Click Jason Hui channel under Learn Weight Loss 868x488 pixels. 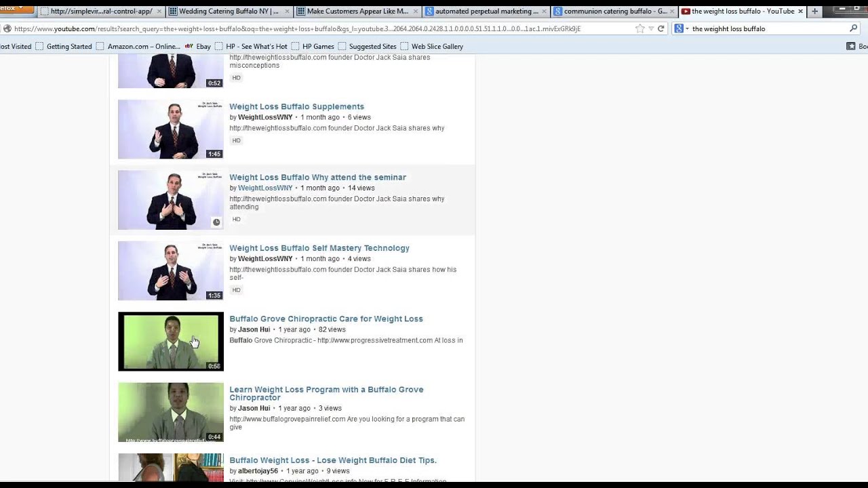coord(254,408)
